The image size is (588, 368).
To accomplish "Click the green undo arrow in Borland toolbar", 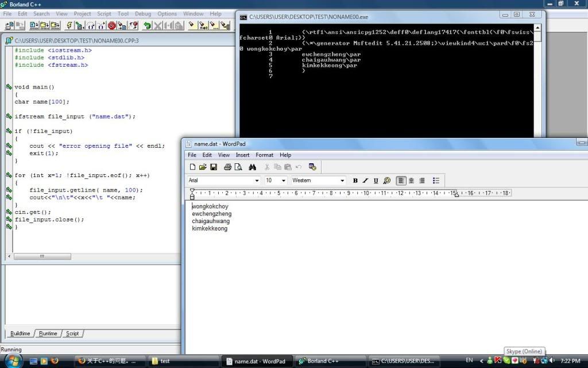I will tap(148, 25).
